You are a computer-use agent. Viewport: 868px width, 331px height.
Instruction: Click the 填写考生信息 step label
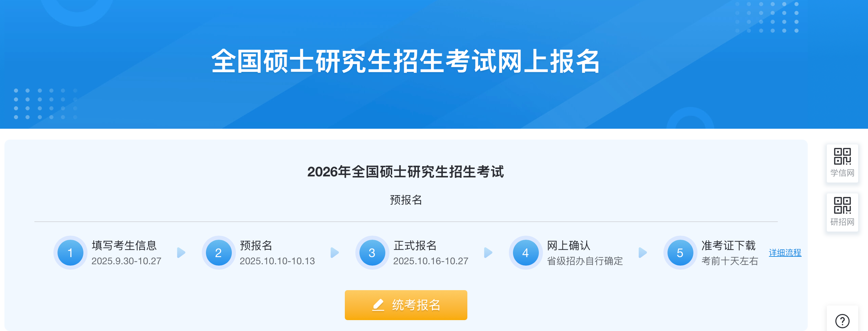tap(124, 245)
